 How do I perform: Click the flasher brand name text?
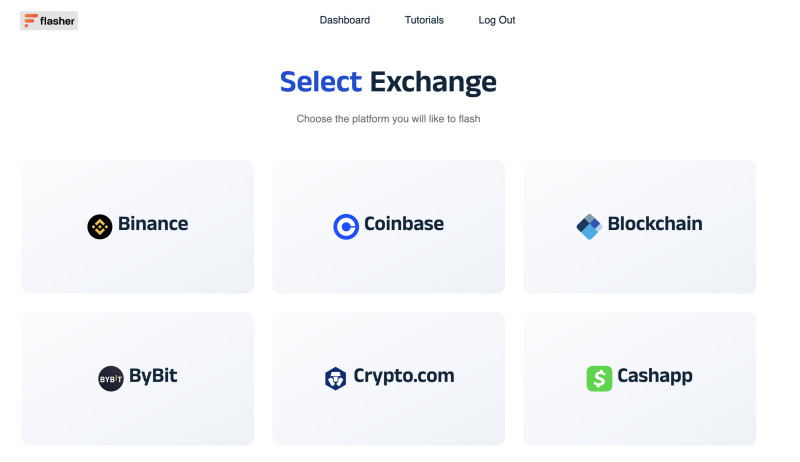pyautogui.click(x=58, y=20)
